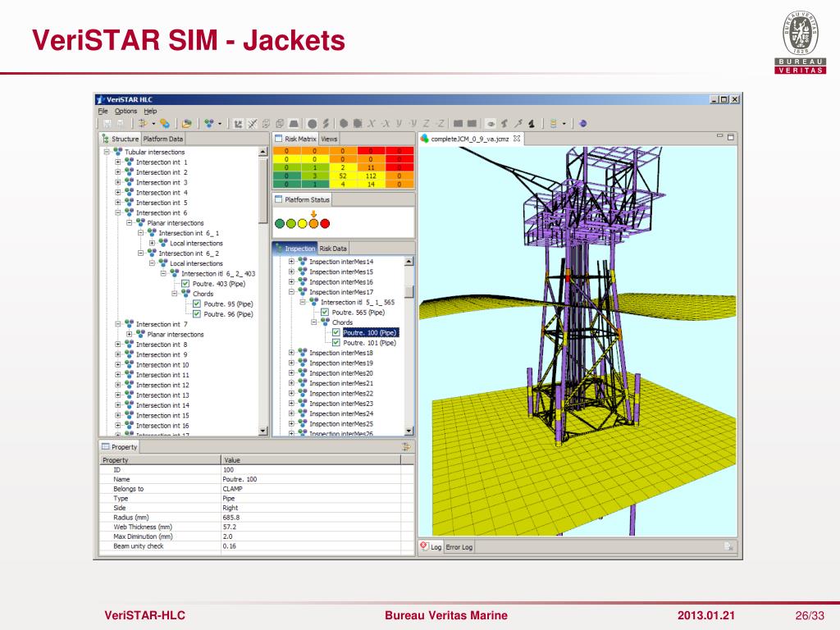Select the Inspection interMes22 tree item
The width and height of the screenshot is (840, 630).
click(x=341, y=393)
